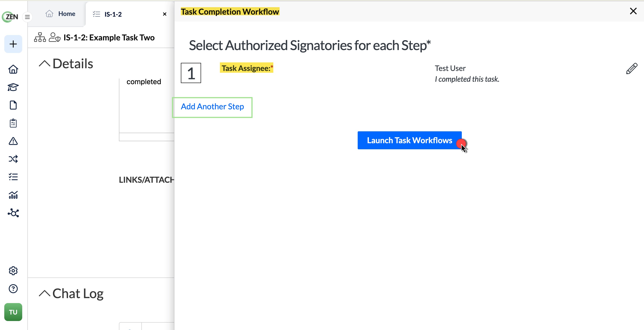
Task: Toggle the hamburger menu next to ZEN logo
Action: tap(27, 17)
